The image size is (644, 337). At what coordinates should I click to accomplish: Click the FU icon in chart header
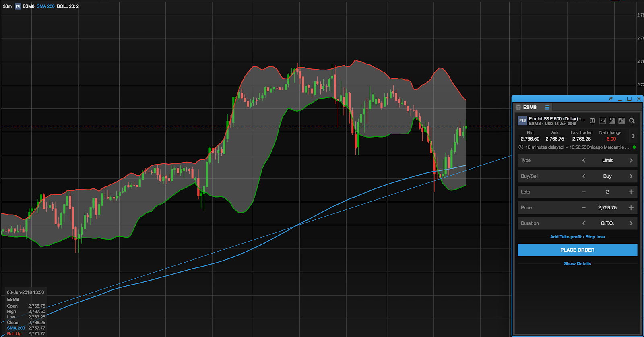(x=18, y=6)
